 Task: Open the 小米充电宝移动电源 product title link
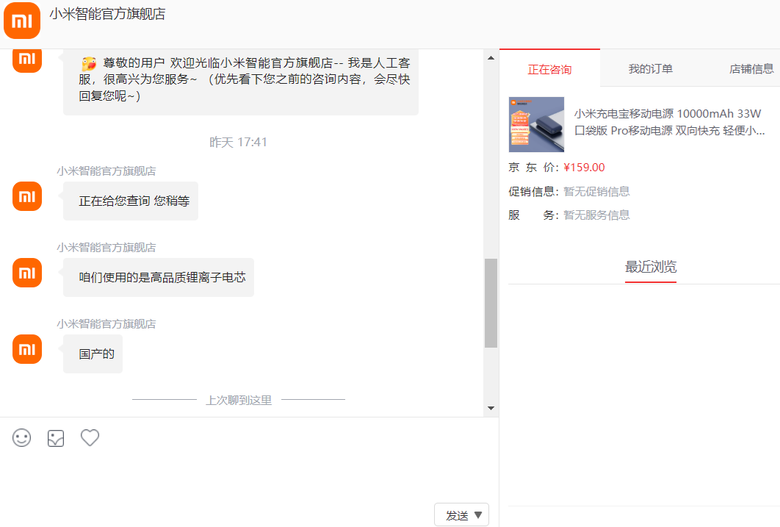pos(669,122)
